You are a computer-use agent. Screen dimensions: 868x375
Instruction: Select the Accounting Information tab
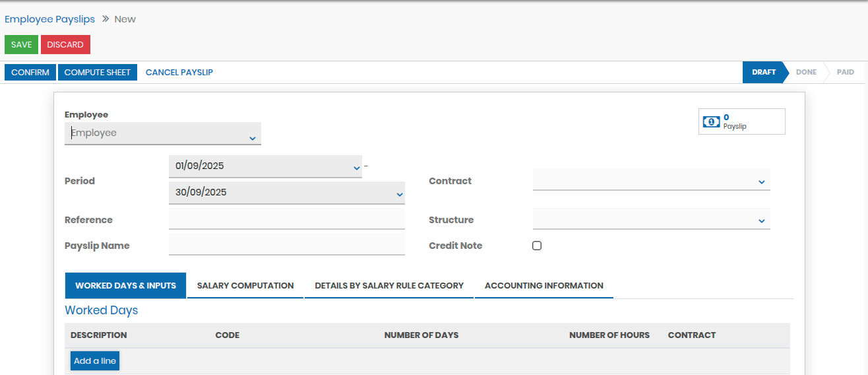click(x=543, y=286)
